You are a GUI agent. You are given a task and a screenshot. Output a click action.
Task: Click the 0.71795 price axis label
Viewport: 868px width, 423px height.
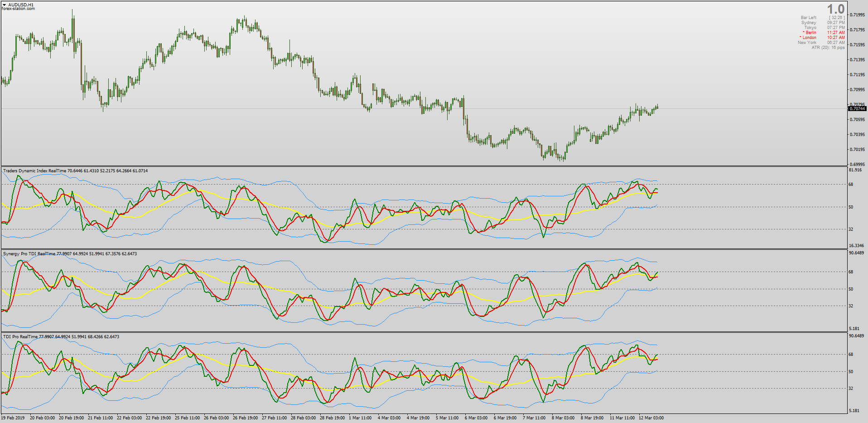(x=857, y=30)
